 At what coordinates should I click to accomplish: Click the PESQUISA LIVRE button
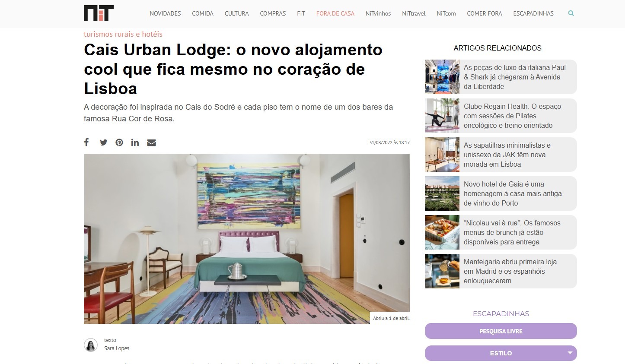coord(501,331)
